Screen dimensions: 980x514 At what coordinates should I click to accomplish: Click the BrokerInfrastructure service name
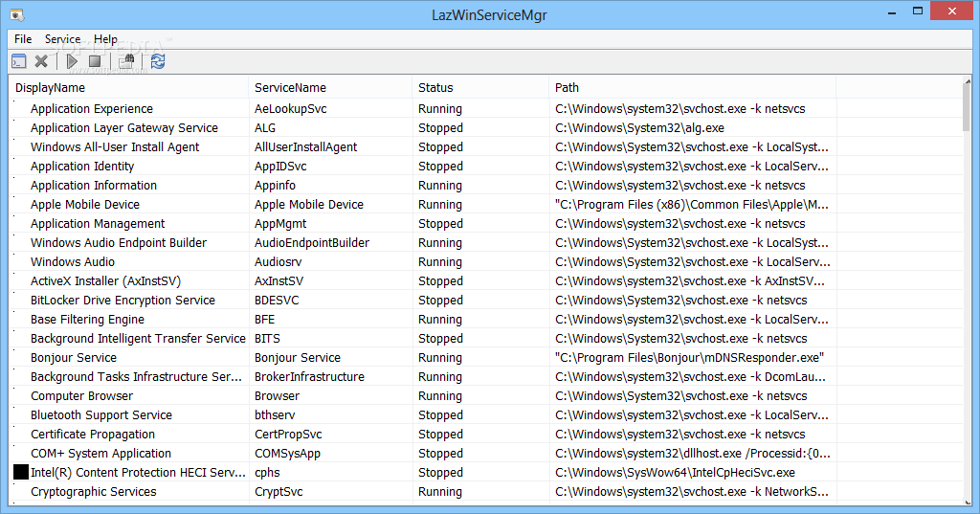(x=309, y=377)
